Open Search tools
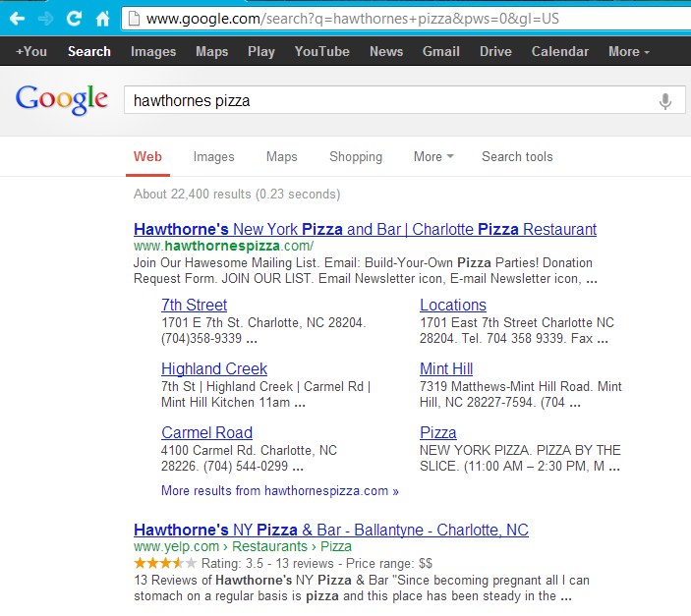Screen dimensions: 691x616 (517, 157)
